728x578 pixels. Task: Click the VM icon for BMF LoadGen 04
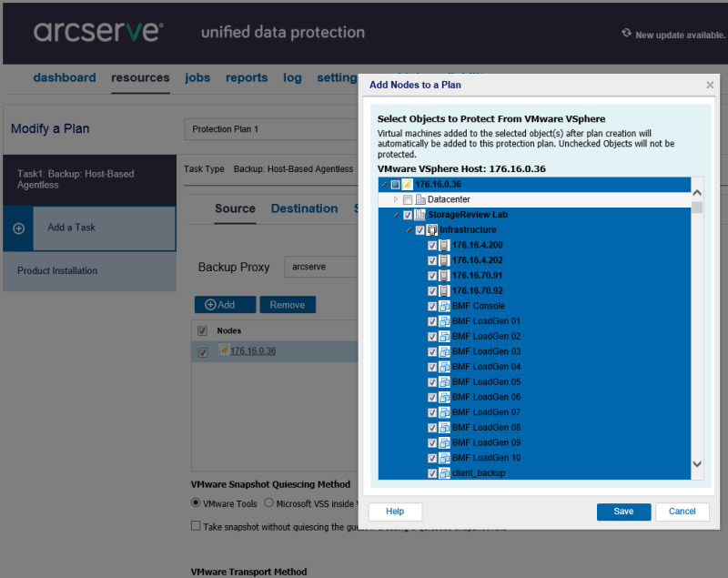pos(444,367)
